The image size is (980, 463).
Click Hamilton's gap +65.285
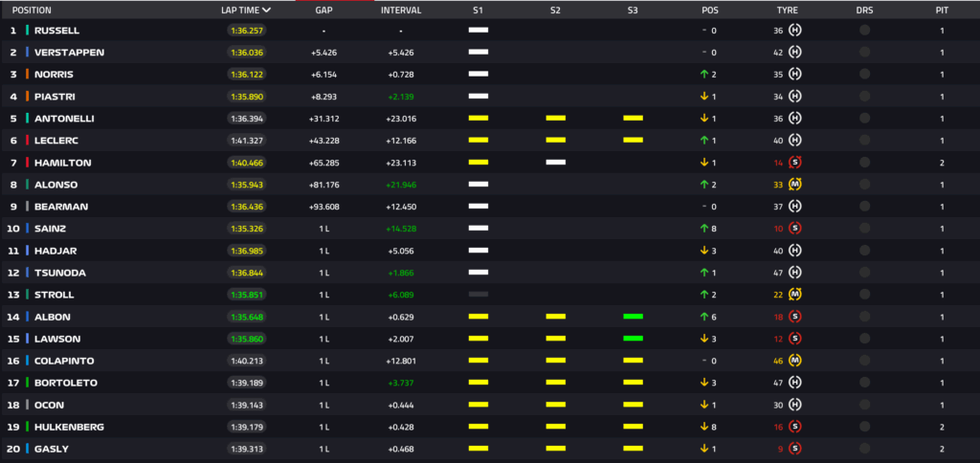(323, 163)
